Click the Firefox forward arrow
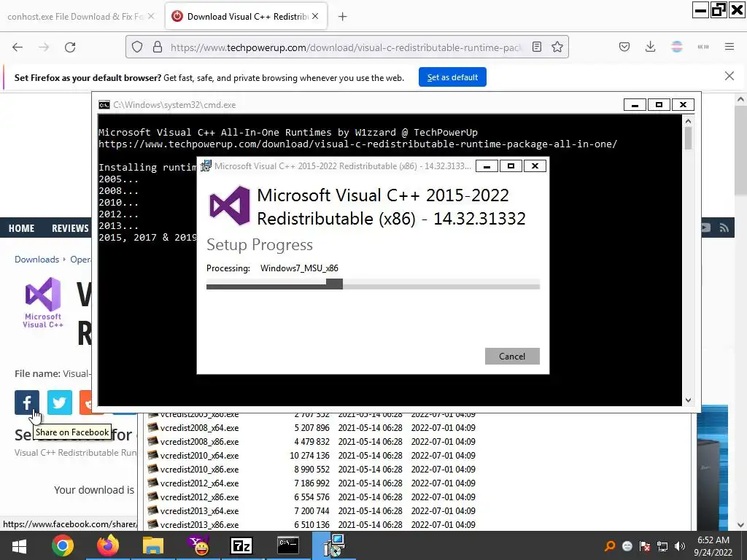This screenshot has height=560, width=747. [44, 47]
